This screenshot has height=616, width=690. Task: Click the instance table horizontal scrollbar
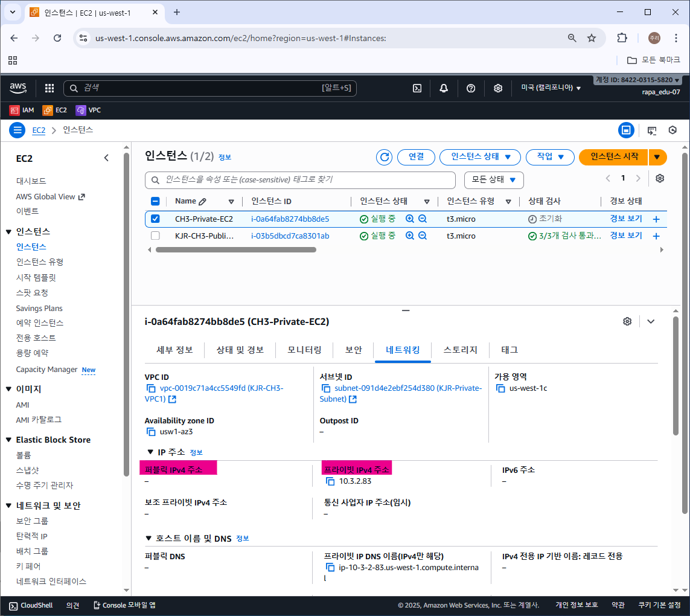(236, 249)
